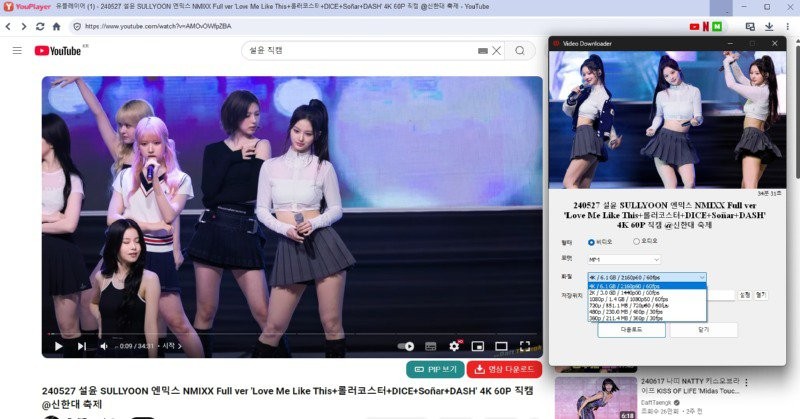Open the Netflix shortcut icon
The image size is (800, 419).
click(706, 27)
